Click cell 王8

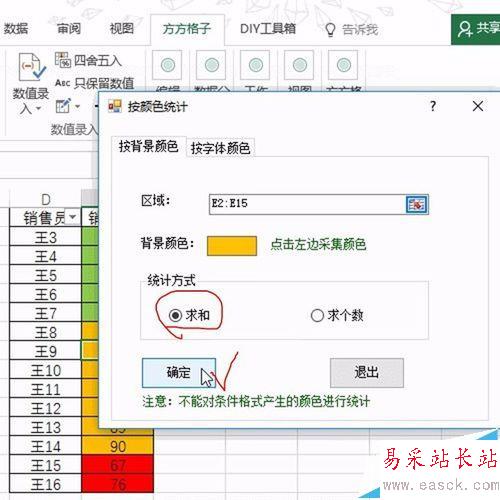[x=45, y=332]
